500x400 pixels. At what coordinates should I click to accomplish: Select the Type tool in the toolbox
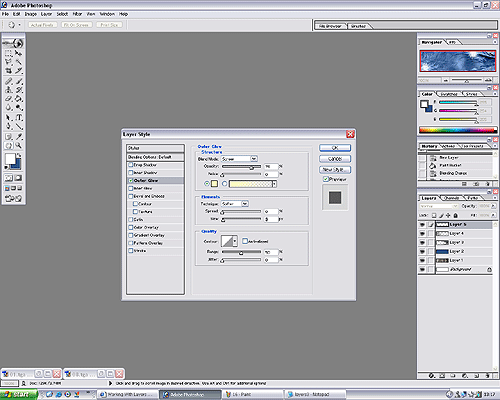pos(19,118)
